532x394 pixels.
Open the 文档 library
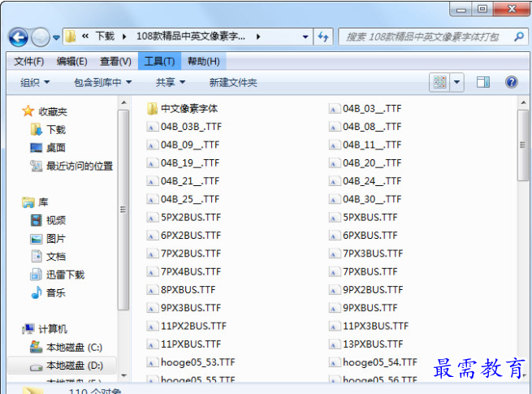[56, 257]
